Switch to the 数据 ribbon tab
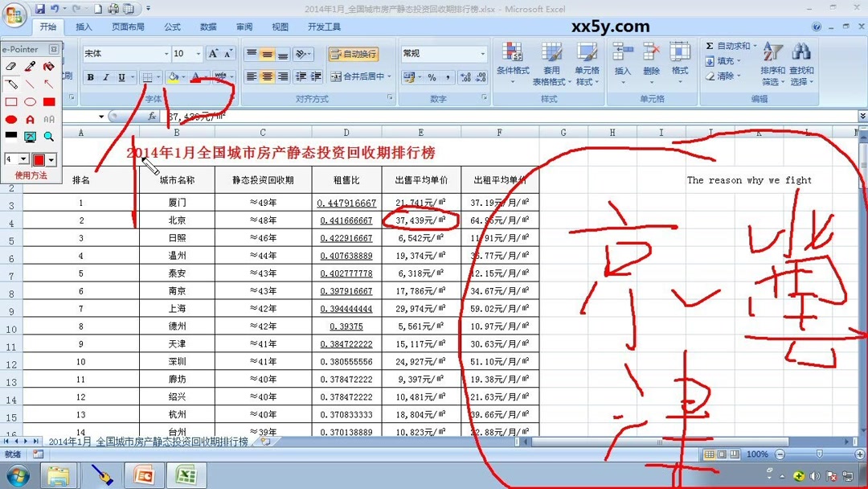This screenshot has height=489, width=868. tap(207, 27)
